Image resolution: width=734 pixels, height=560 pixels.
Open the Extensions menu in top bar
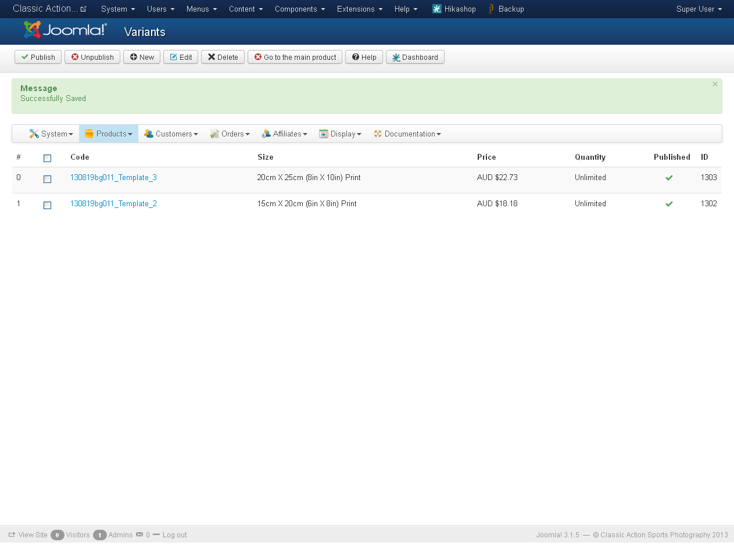tap(359, 9)
